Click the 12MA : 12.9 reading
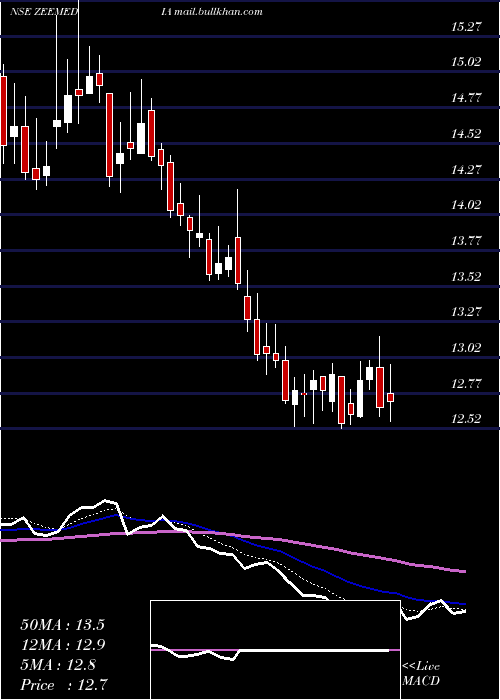500x700 pixels. (62, 645)
